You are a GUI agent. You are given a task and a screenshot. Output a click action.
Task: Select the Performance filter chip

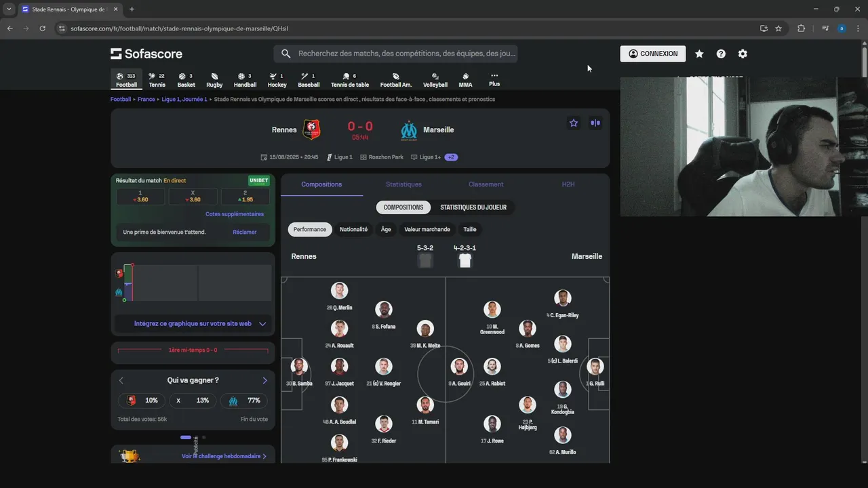tap(310, 229)
